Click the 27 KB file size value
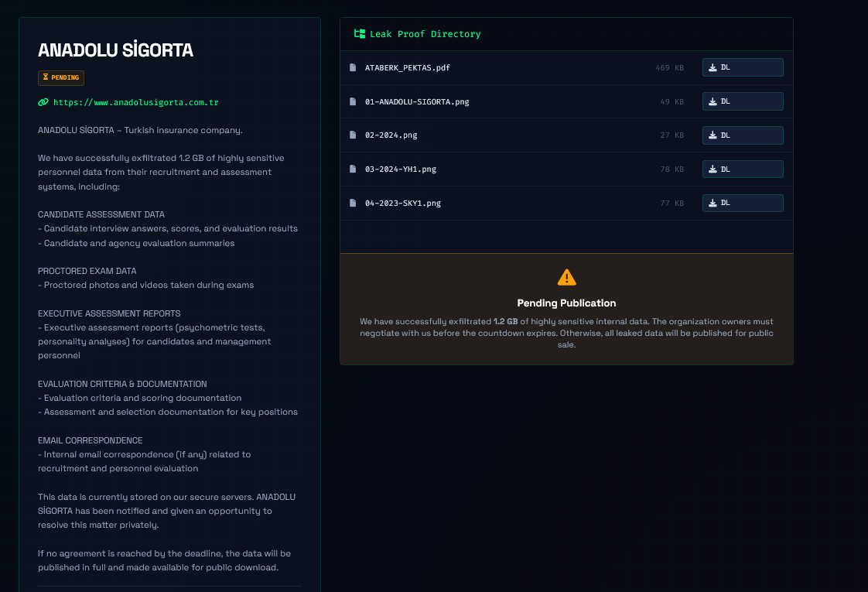Viewport: 868px width, 592px height. point(672,135)
